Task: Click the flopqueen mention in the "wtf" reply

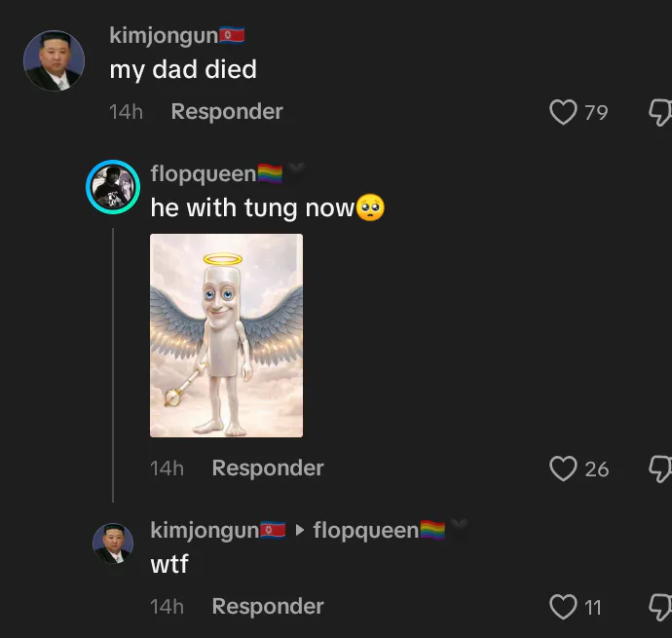Action: pos(365,530)
